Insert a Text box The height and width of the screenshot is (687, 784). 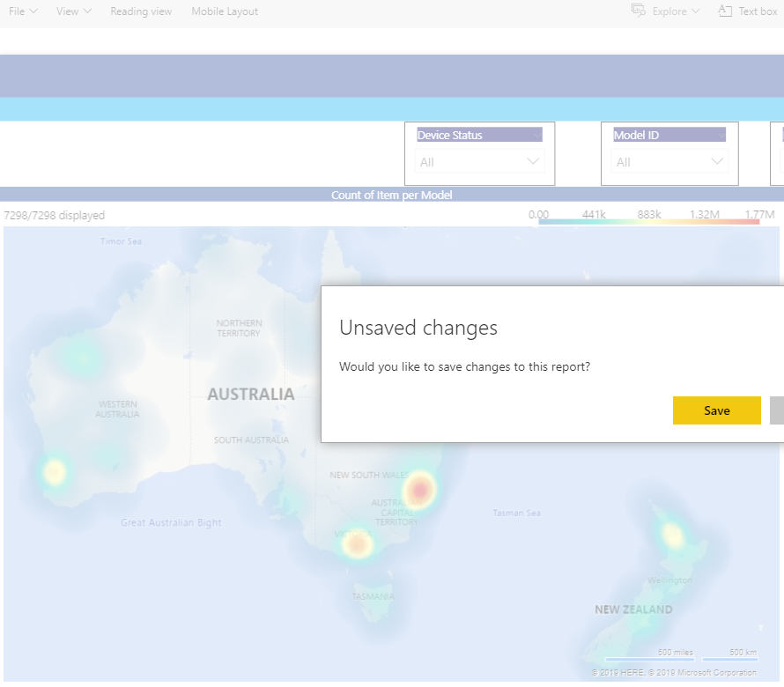click(748, 11)
